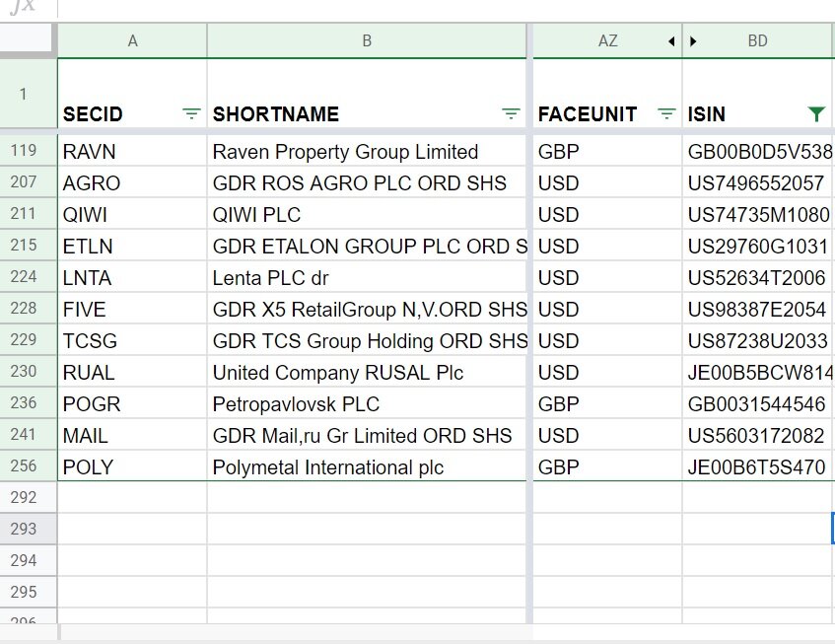835x644 pixels.
Task: Expand hidden columns with right arrow on BD
Action: click(693, 41)
